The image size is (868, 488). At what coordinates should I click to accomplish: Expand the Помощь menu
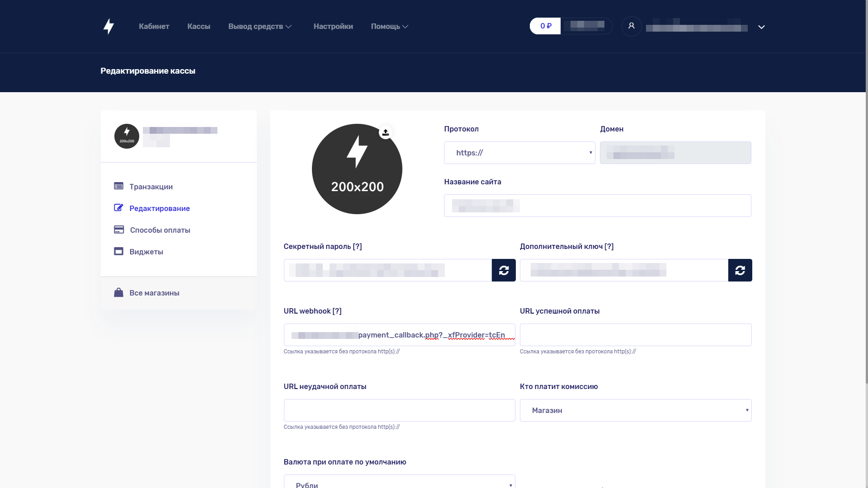(390, 27)
